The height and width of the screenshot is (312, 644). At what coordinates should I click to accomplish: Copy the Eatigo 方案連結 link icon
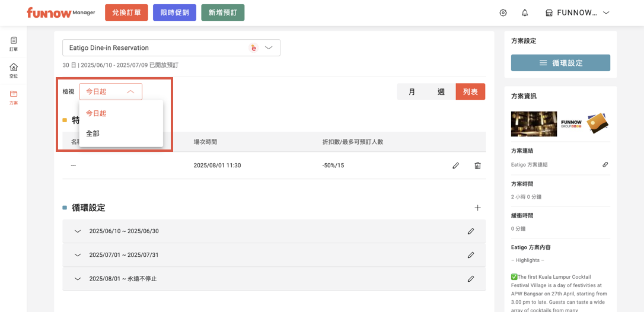[x=605, y=164]
